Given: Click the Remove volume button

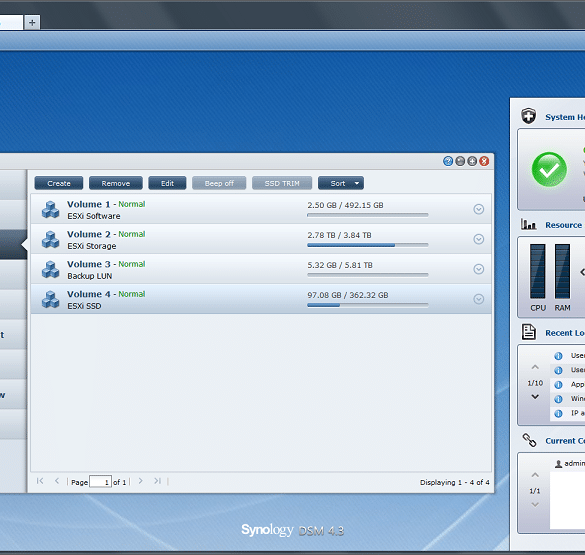Looking at the screenshot, I should coord(116,183).
